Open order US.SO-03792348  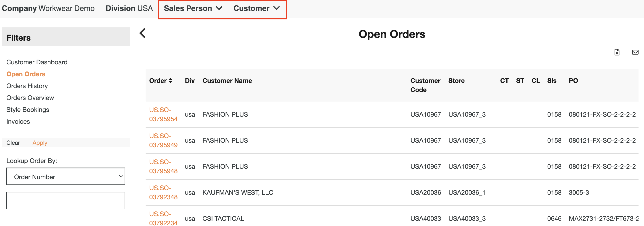[163, 192]
